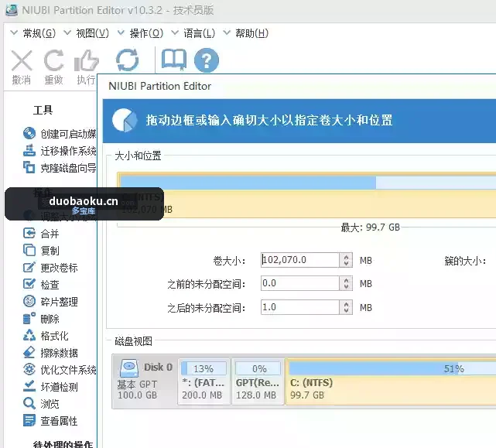
Task: Click the Redo (重做) toolbar icon
Action: [53, 60]
